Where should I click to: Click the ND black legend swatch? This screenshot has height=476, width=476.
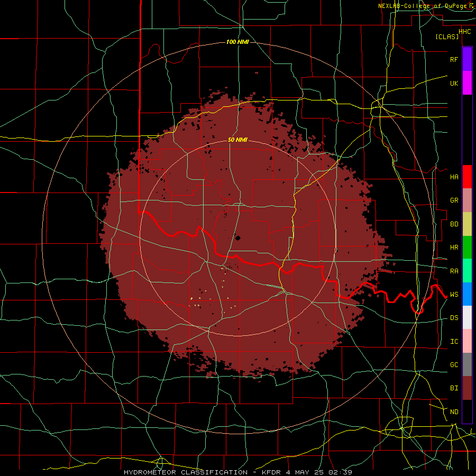(x=467, y=411)
